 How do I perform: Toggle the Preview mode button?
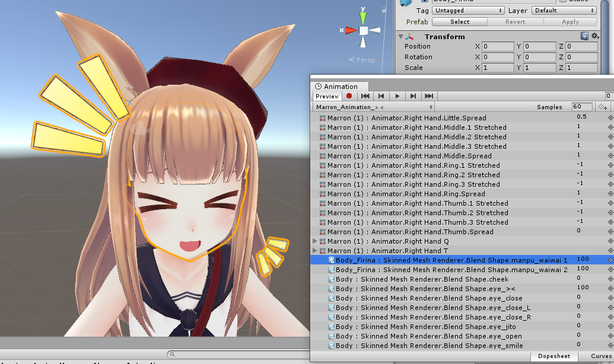[327, 96]
